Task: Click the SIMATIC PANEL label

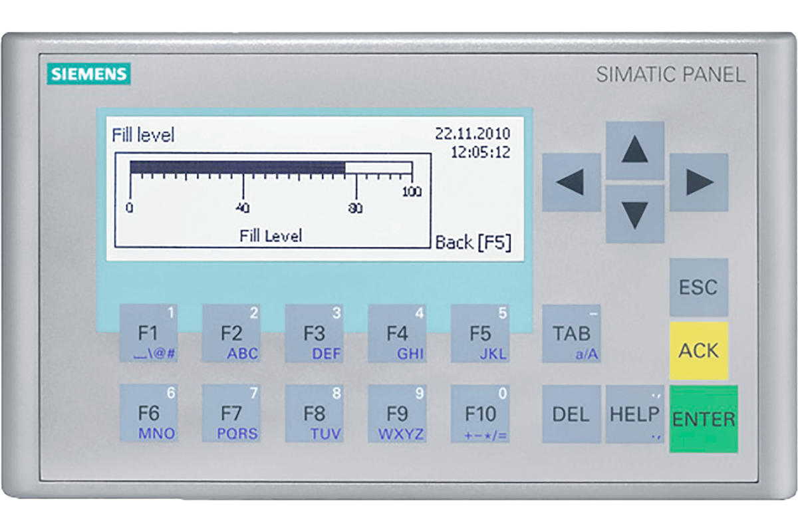Action: coord(670,74)
